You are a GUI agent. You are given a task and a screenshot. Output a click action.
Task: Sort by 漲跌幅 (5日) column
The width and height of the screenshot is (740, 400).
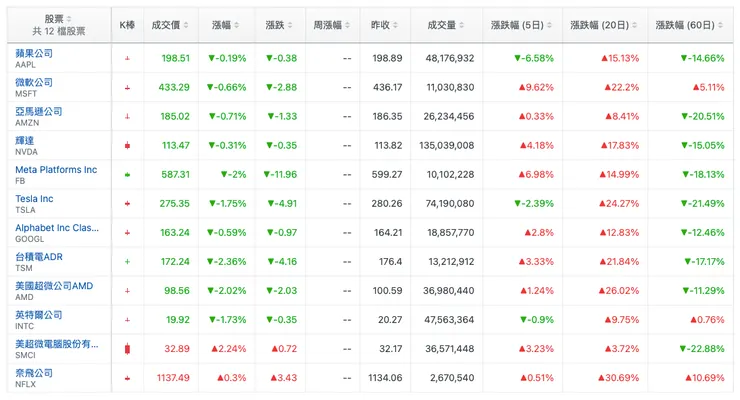coord(521,25)
